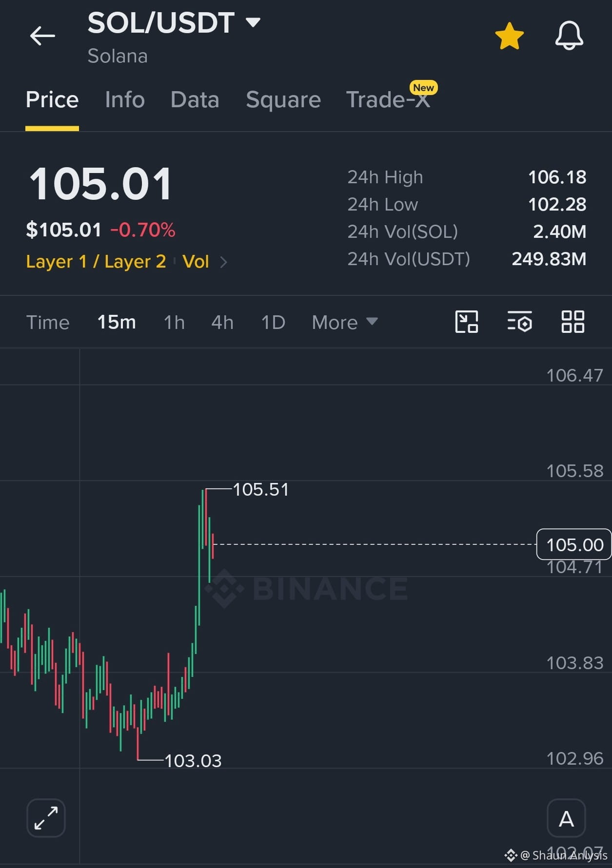Open the SOL/USDT pair dropdown arrow
The height and width of the screenshot is (868, 612).
click(x=253, y=22)
